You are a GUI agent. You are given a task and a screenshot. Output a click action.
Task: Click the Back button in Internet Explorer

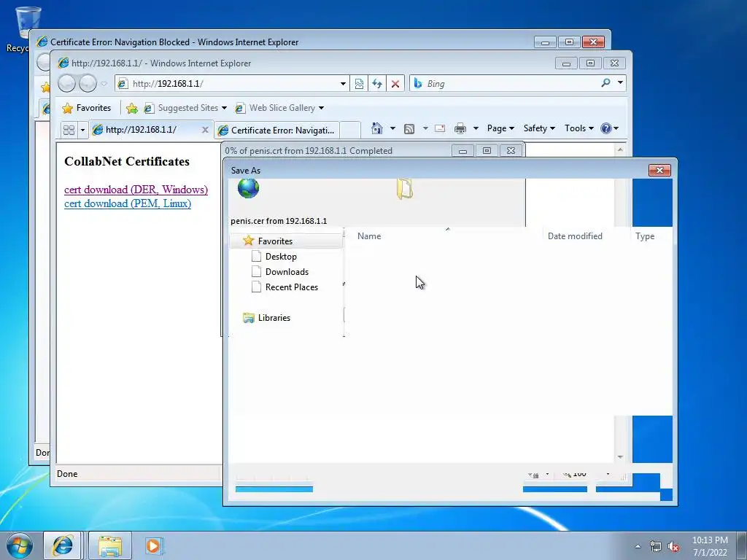(66, 84)
